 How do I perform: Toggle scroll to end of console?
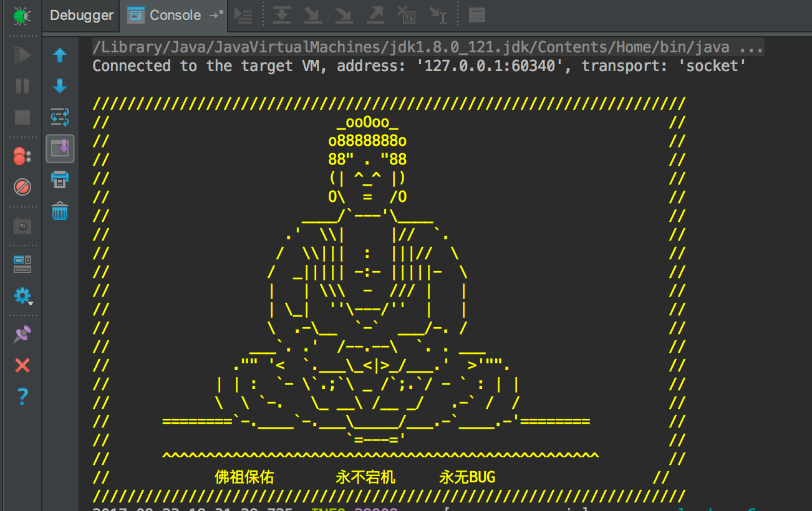coord(60,148)
